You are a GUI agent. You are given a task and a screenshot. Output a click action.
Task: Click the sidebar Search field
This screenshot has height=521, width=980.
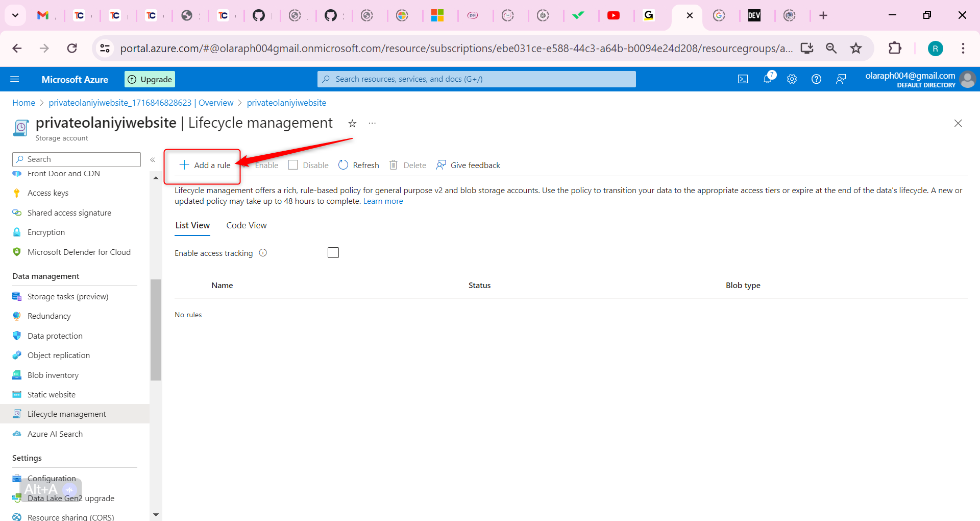point(77,159)
